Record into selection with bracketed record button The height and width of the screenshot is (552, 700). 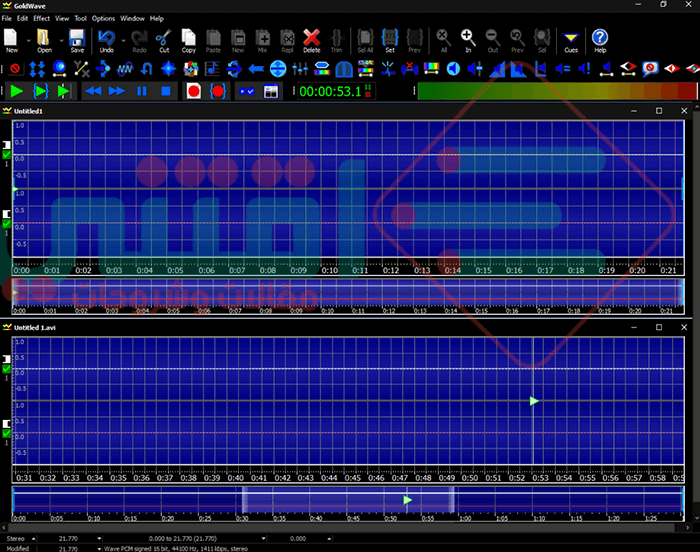218,92
